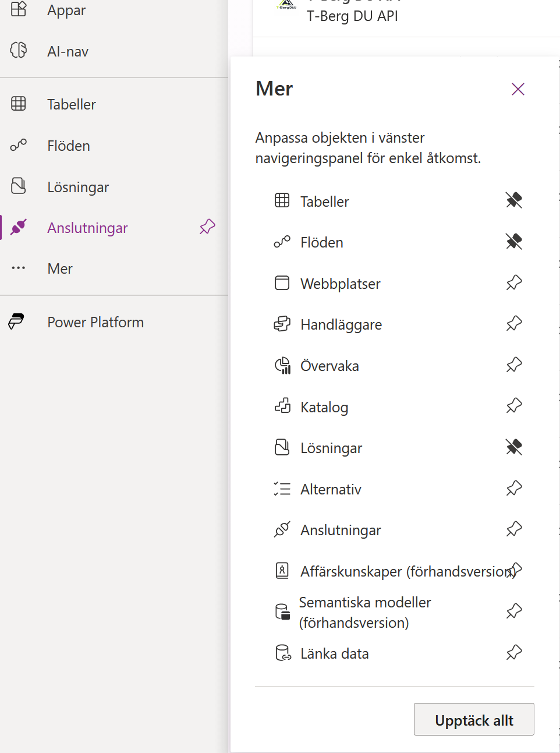Click the Tabeller grid icon in sidebar
The image size is (560, 753).
click(x=19, y=104)
